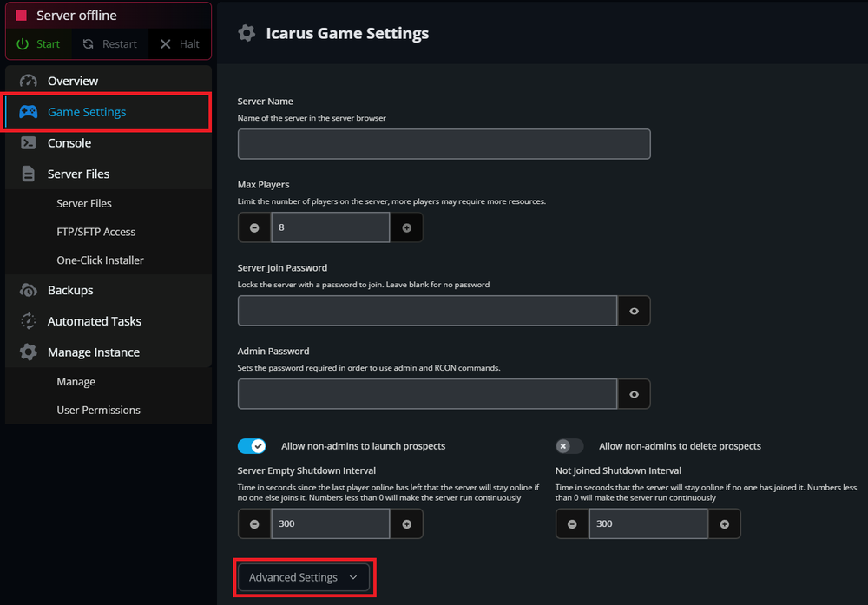Show the Server Join Password text
Viewport: 868px width, 605px height.
(x=635, y=310)
